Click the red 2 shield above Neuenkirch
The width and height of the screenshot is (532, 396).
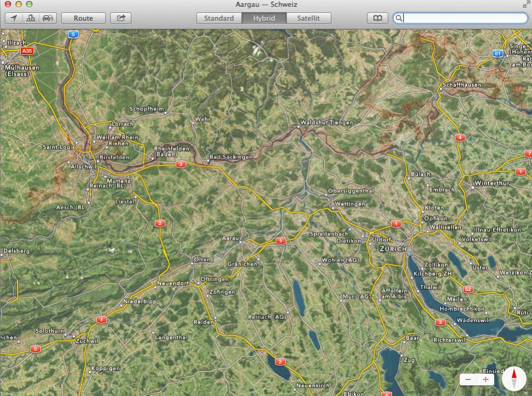click(x=280, y=361)
